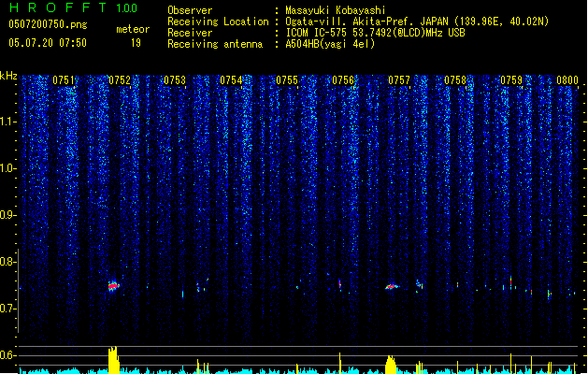
Task: Click the 0.9 kHz axis label
Action: pos(8,215)
